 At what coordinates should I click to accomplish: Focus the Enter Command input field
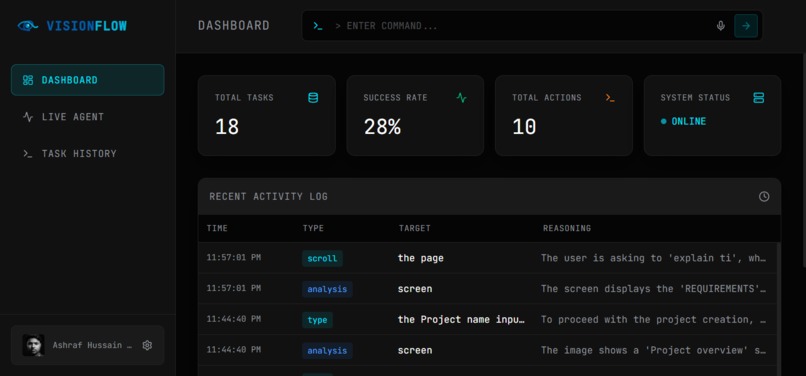click(x=522, y=26)
